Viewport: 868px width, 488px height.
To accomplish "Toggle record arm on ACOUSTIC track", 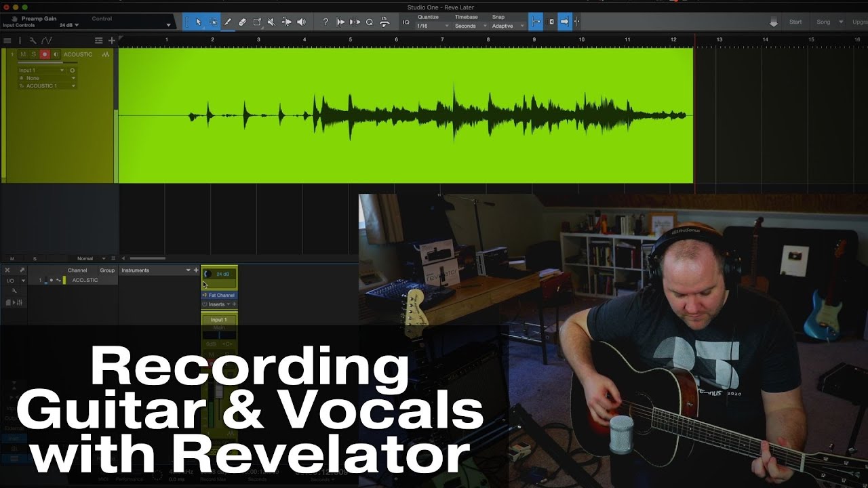I will [x=45, y=54].
